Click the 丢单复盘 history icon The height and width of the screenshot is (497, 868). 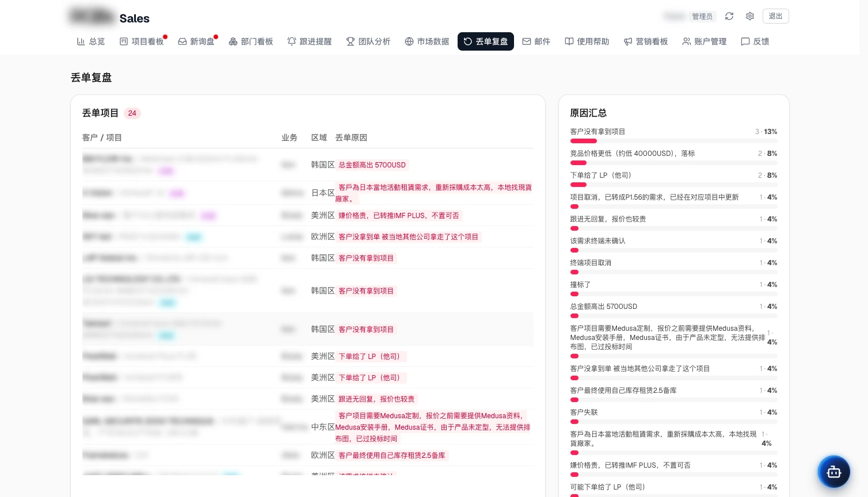pos(468,41)
